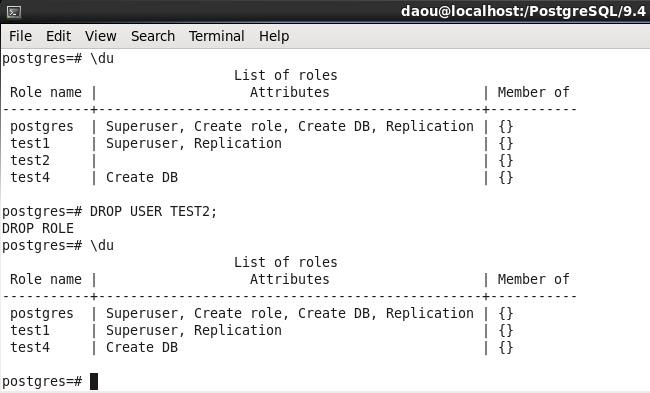Click the DROP USER TEST2; command text
Screen dimensions: 650x393
[153, 211]
